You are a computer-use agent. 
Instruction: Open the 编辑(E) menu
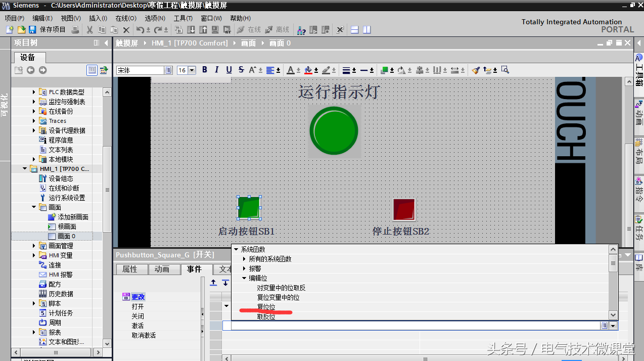point(42,18)
